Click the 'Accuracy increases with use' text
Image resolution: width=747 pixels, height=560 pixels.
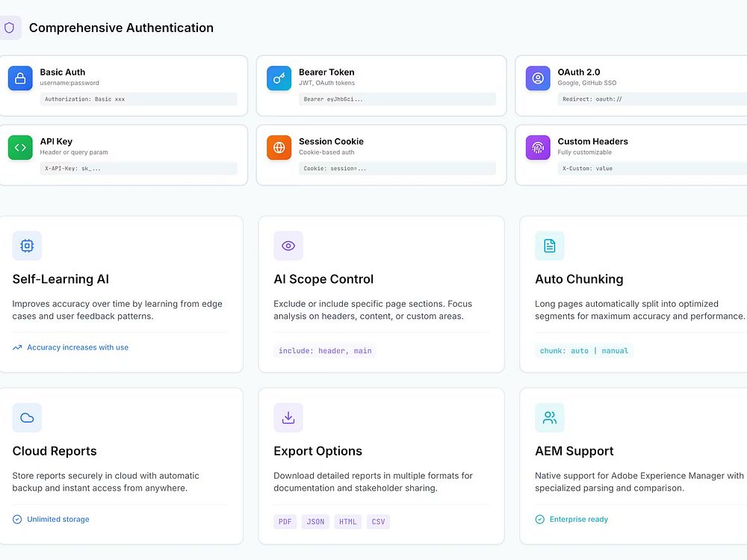click(x=78, y=348)
